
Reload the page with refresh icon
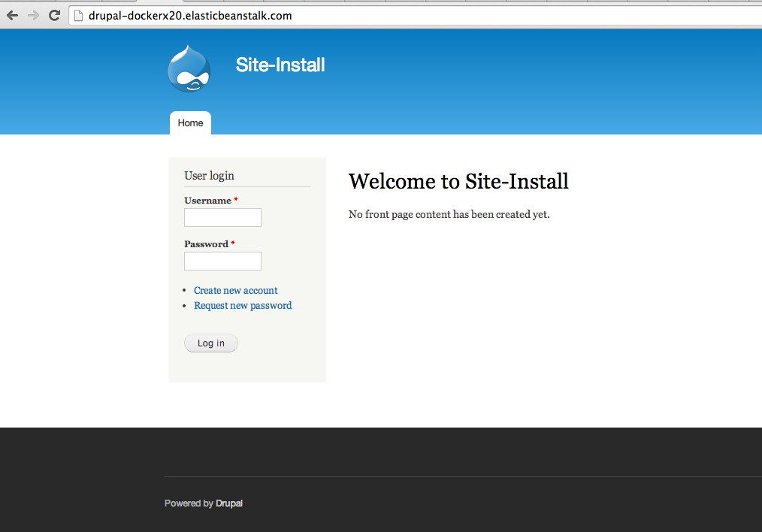tap(54, 15)
